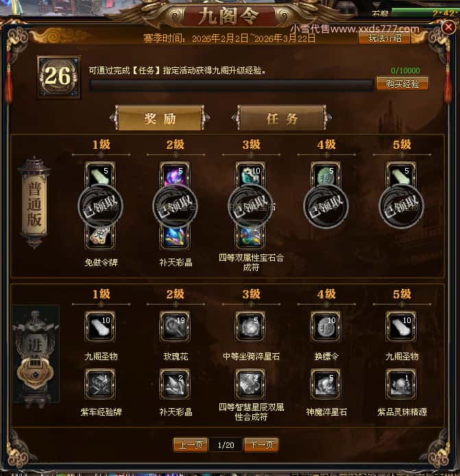This screenshot has height=476, width=460.
Task: Close the 九阁令 window
Action: click(448, 27)
